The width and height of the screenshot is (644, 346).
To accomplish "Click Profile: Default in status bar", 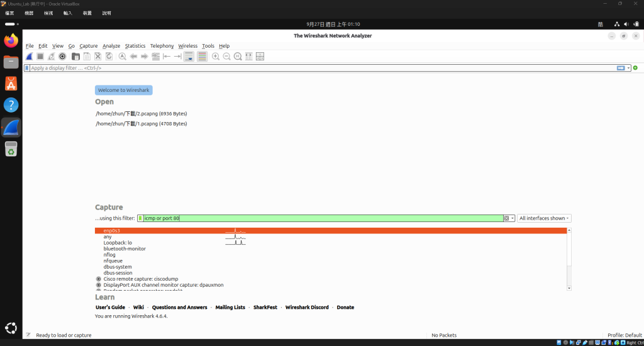I will click(625, 335).
